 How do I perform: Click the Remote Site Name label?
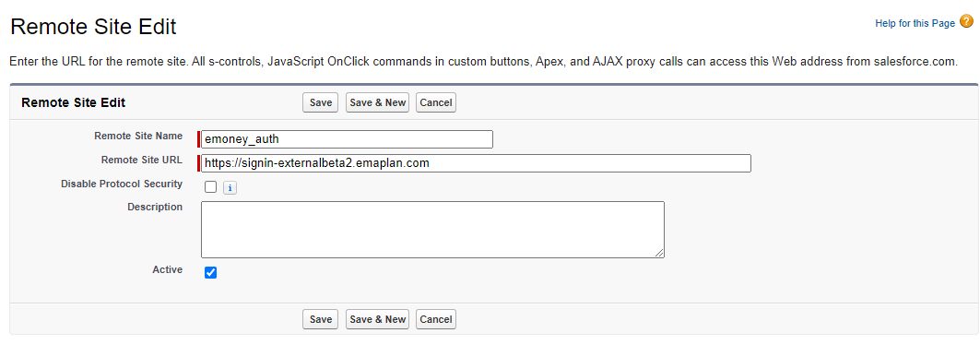pyautogui.click(x=138, y=137)
